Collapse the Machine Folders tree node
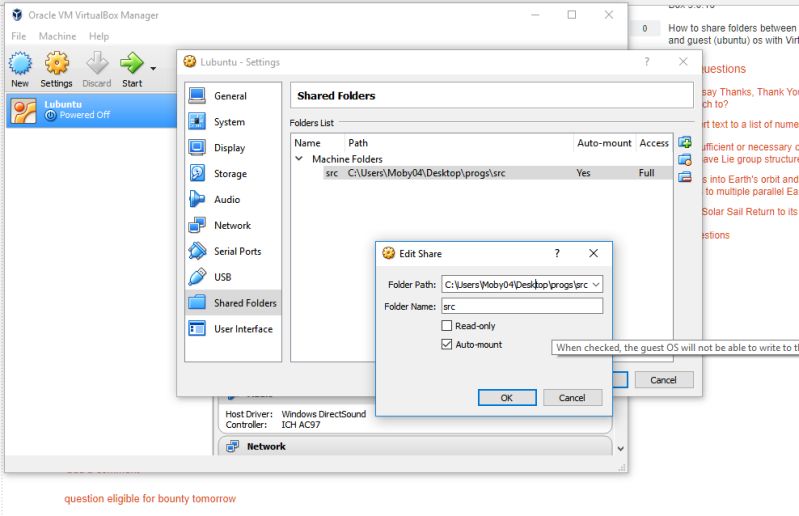Viewport: 799px width, 516px height. [299, 159]
